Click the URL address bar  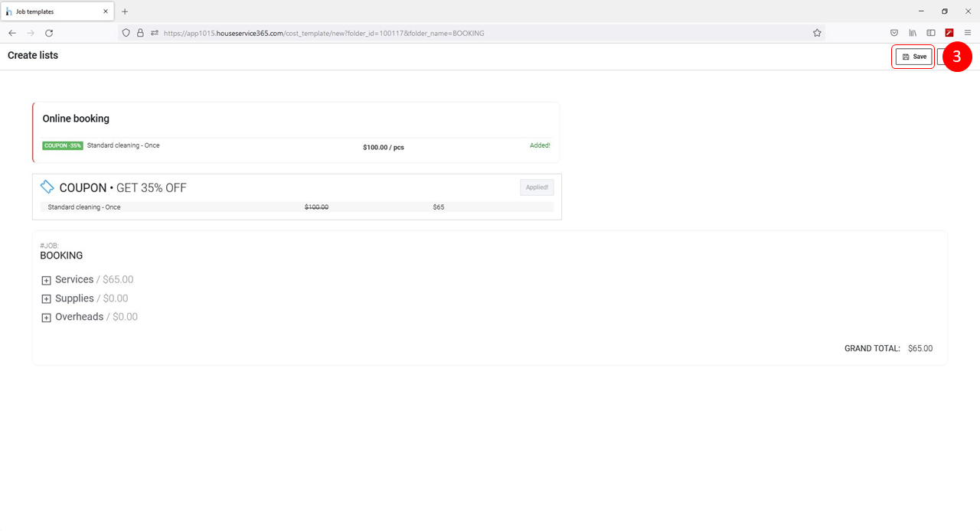point(459,33)
